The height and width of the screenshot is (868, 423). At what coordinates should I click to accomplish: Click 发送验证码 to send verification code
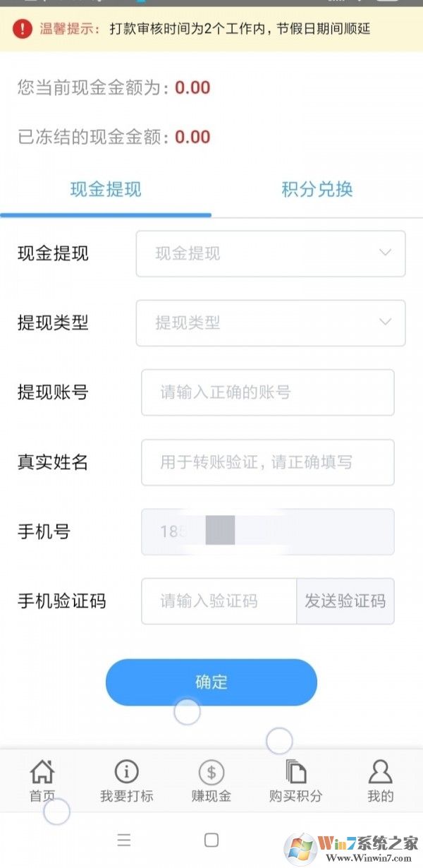click(x=345, y=601)
